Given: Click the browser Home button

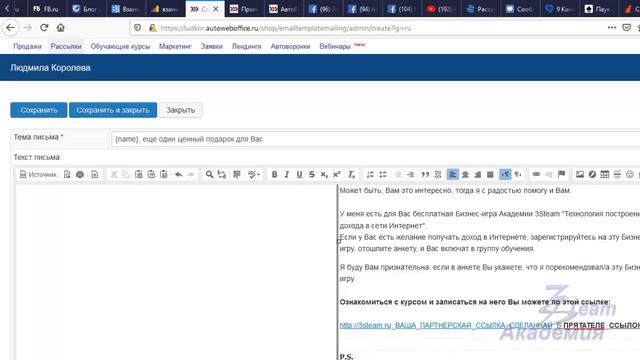Looking at the screenshot, I should (x=60, y=28).
